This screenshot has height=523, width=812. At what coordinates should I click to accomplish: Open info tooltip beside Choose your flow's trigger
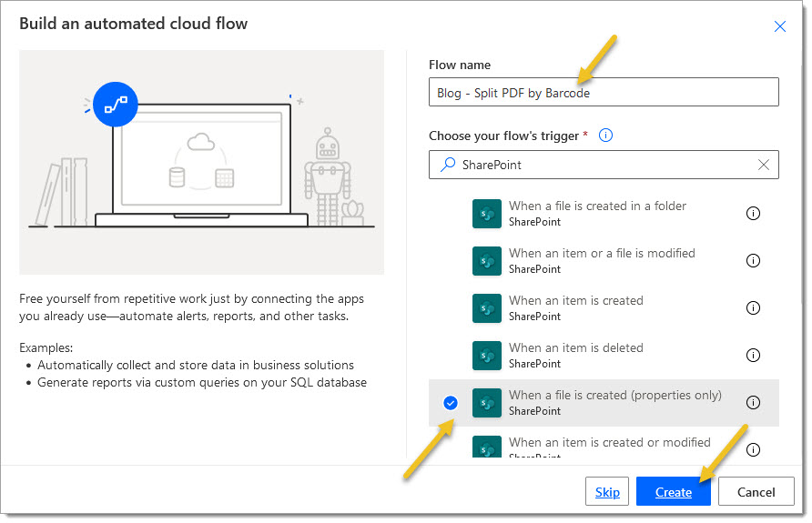coord(605,135)
